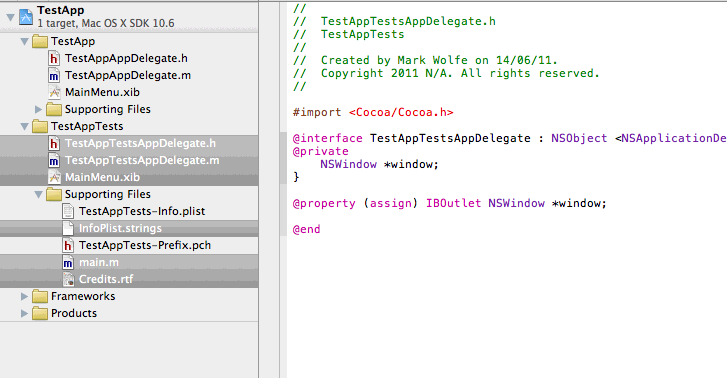Select the TestApp project name at top

(61, 10)
